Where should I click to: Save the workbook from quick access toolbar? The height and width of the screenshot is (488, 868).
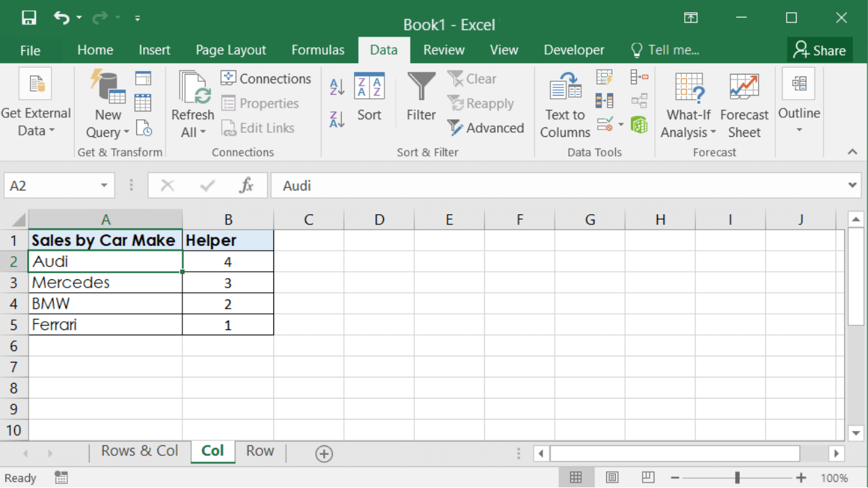[28, 18]
